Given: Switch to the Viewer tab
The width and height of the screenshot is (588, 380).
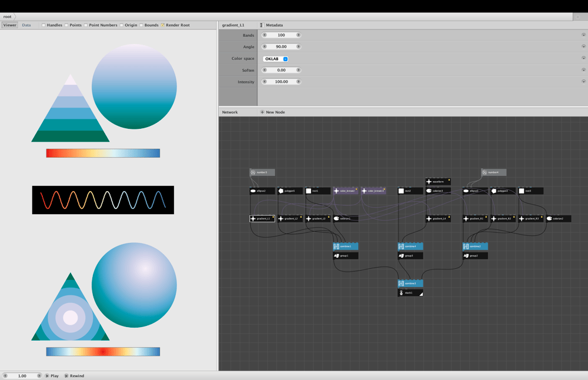Looking at the screenshot, I should [x=10, y=25].
